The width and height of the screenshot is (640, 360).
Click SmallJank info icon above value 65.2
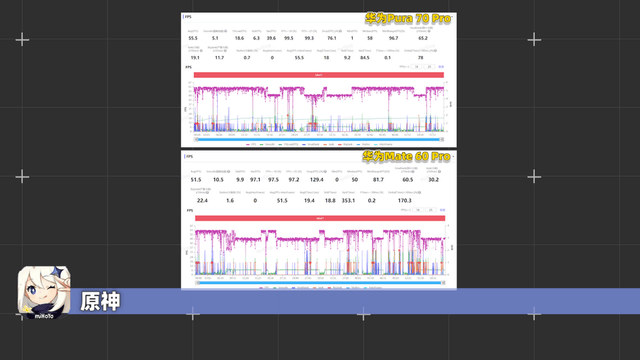point(429,31)
